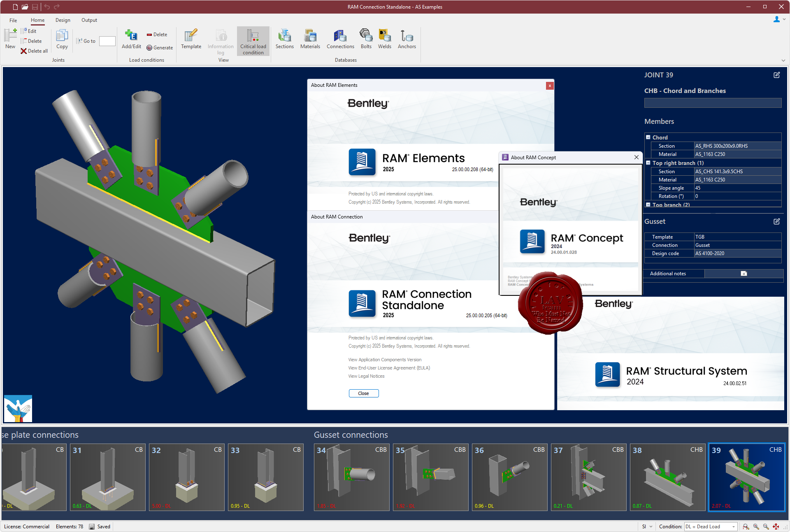Select joint 34 gusset thumbnail
This screenshot has height=532, width=790.
352,477
